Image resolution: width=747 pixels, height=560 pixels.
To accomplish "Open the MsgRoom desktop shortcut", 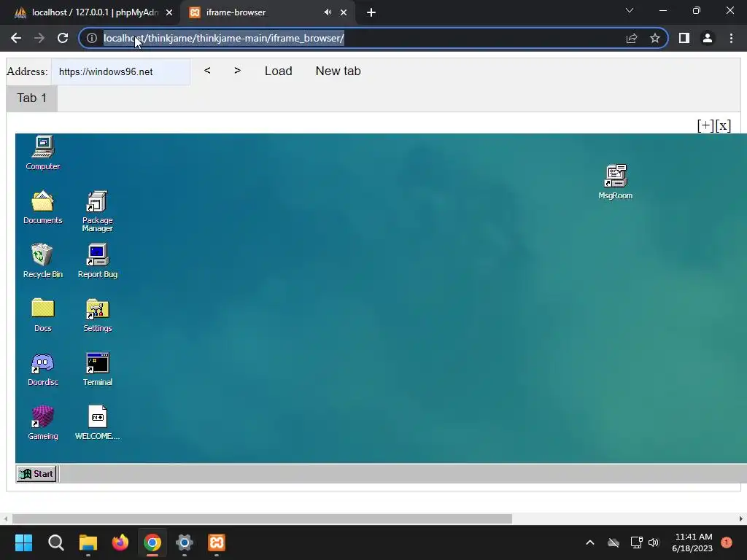I will coord(616,182).
